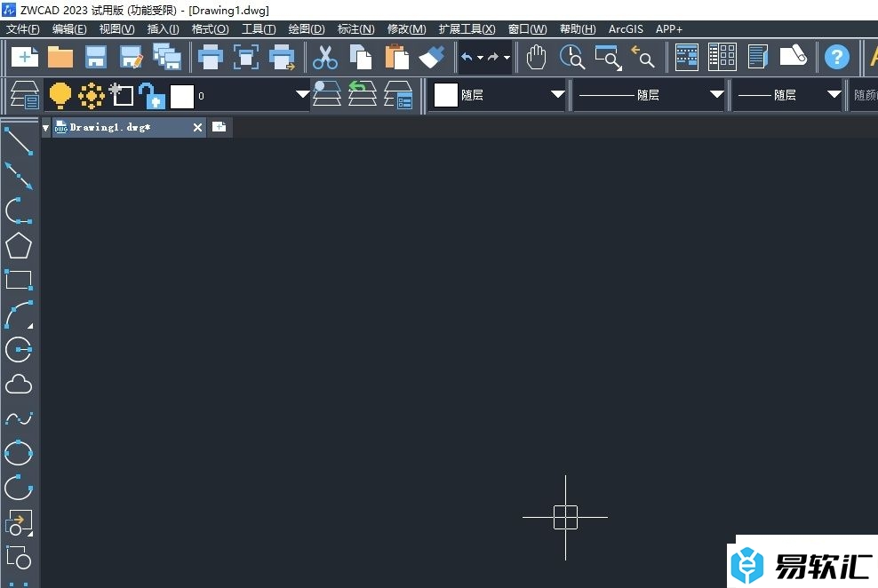This screenshot has width=878, height=588.
Task: Open Print Preview icon
Action: point(246,57)
